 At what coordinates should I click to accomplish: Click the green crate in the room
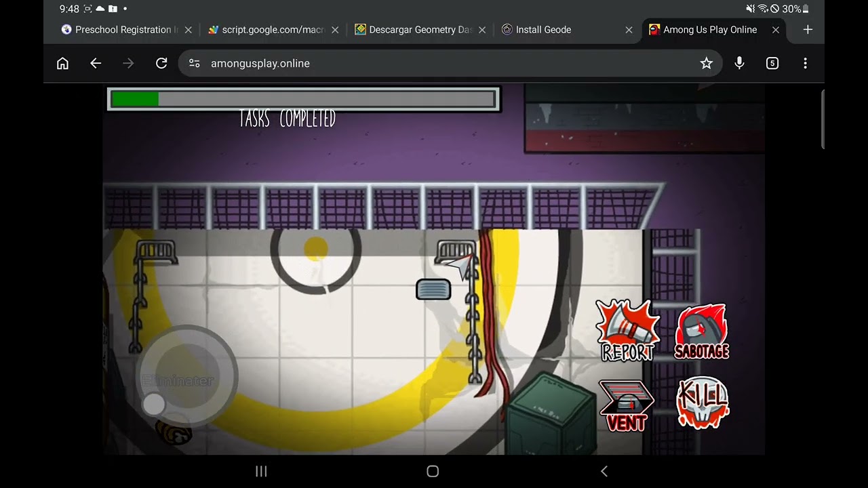pos(551,412)
